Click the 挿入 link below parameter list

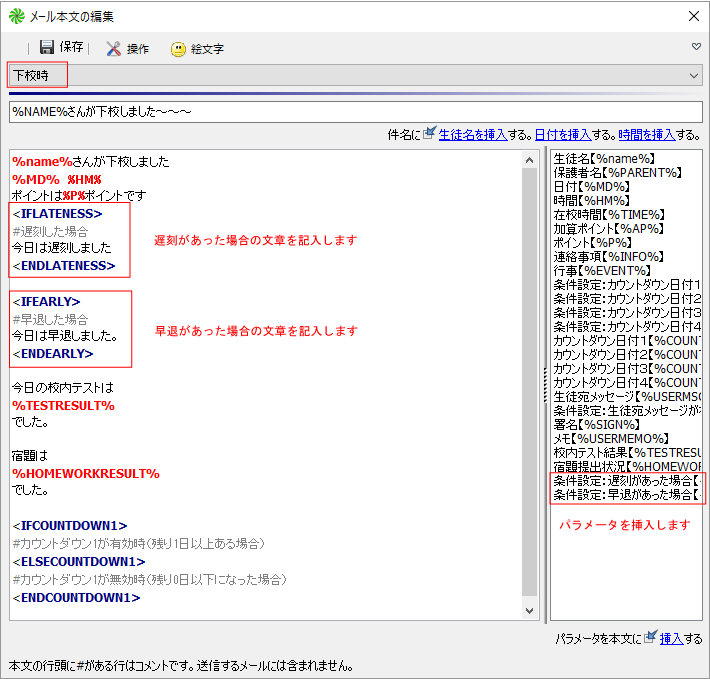coord(671,639)
